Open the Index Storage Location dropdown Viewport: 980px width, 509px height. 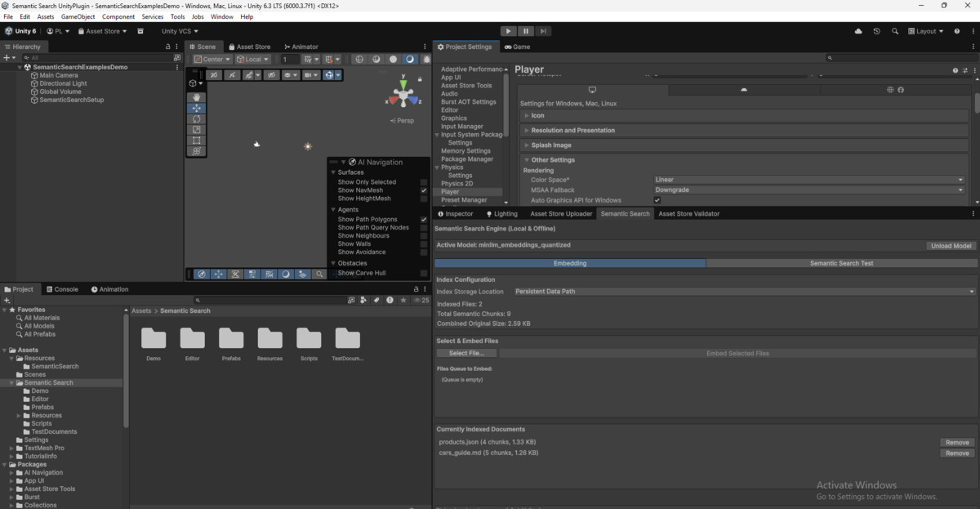click(x=745, y=292)
